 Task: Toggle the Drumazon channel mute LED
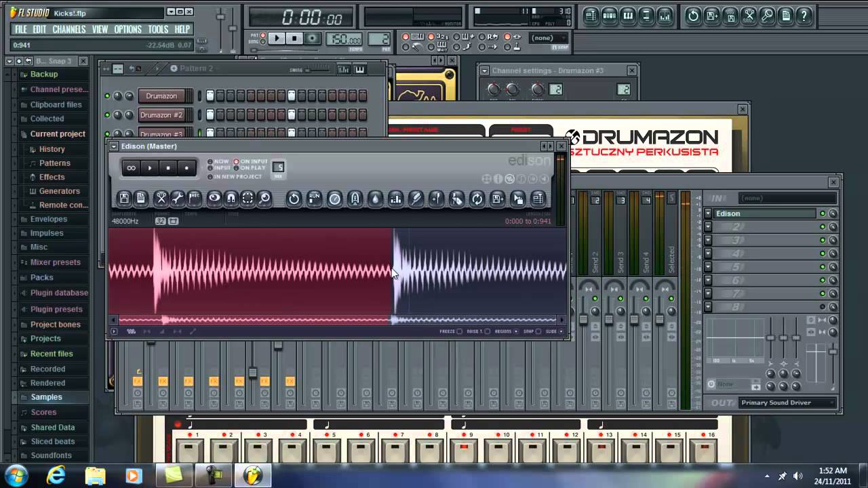pos(107,96)
